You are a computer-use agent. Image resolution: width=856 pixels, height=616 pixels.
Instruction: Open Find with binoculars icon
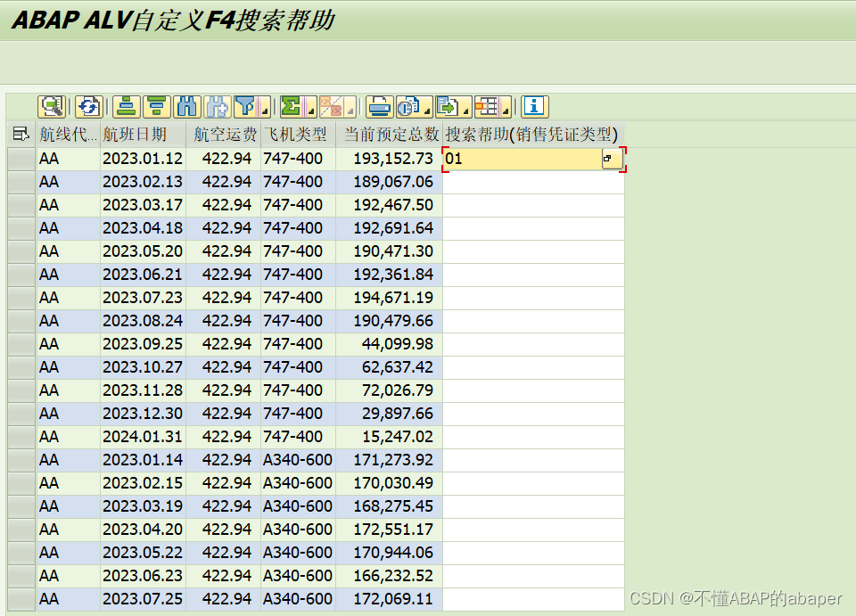tap(187, 106)
